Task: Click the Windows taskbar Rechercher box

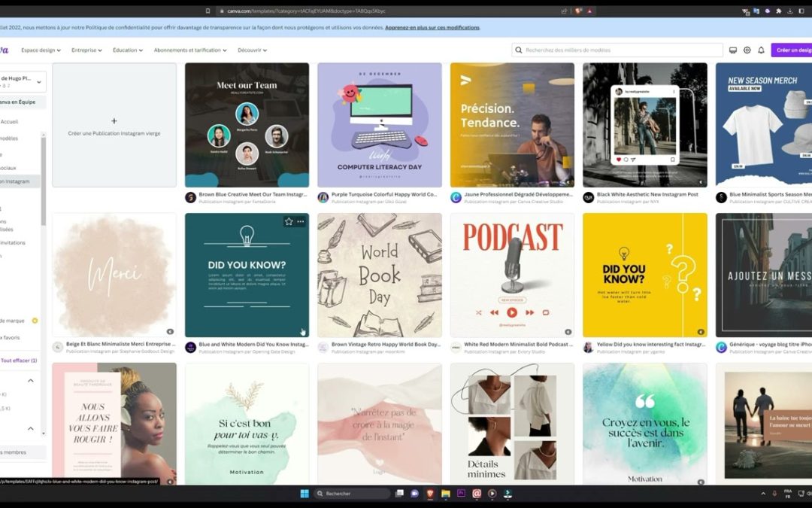Action: pos(352,494)
